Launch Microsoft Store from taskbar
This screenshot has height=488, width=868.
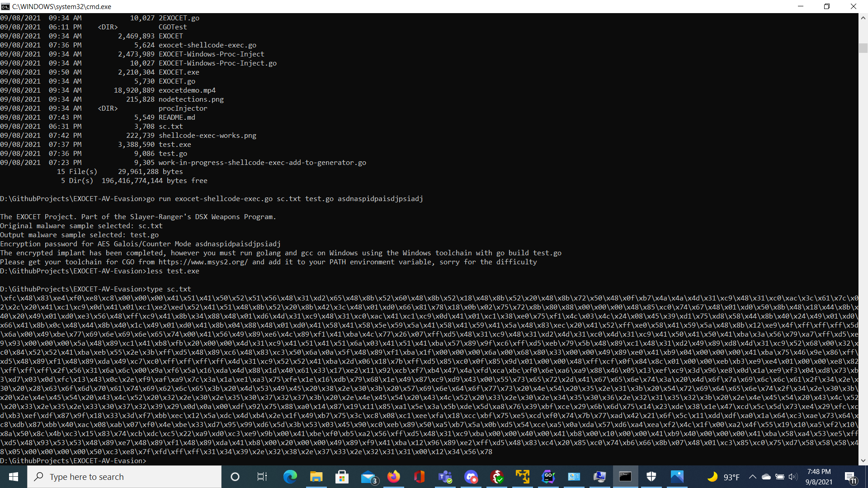point(342,477)
